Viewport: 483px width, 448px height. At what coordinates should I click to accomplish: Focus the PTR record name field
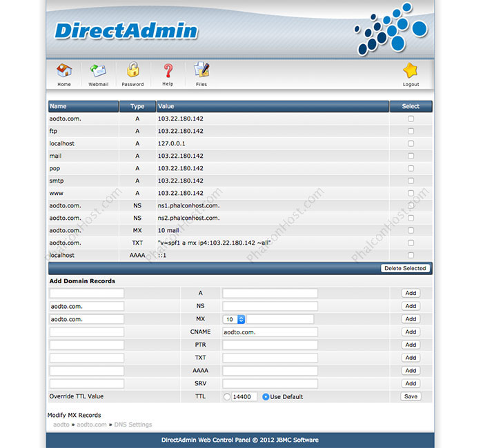coord(87,345)
